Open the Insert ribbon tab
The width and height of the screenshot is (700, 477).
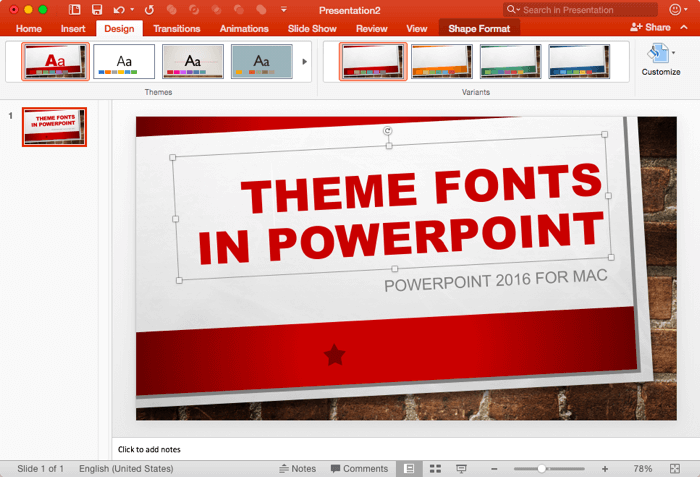[x=73, y=29]
